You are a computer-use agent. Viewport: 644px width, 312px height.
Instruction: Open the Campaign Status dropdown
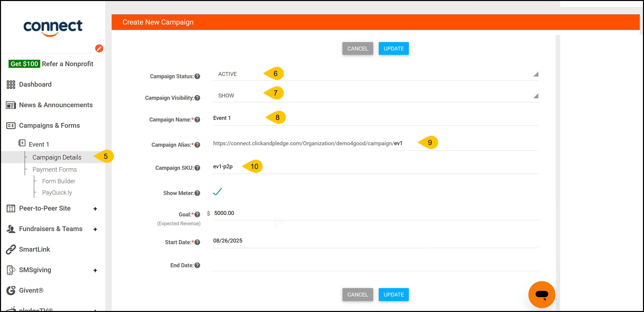pos(376,74)
